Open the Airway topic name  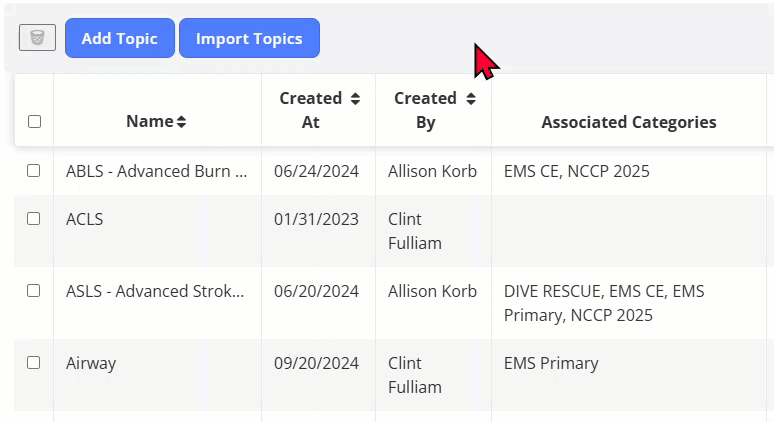pyautogui.click(x=91, y=364)
